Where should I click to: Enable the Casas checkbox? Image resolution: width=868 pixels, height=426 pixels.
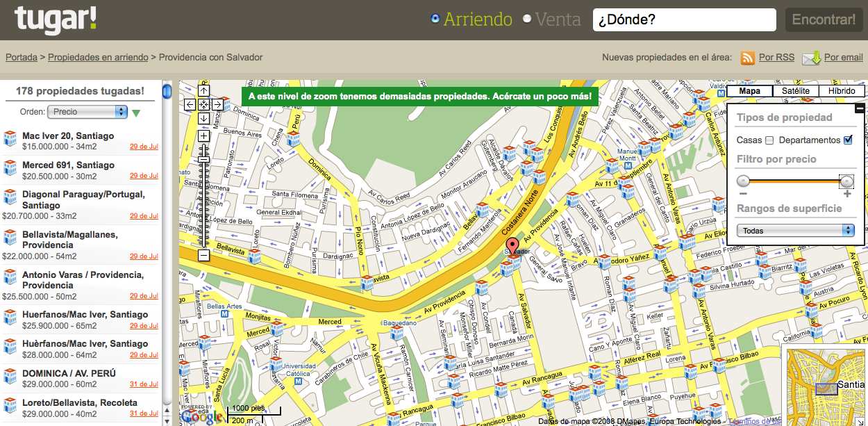pos(769,140)
